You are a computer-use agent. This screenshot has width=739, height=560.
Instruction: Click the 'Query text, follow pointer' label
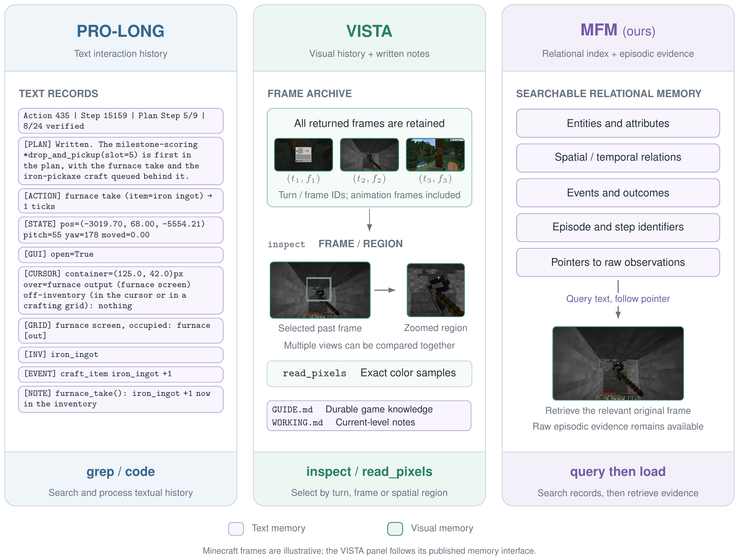(618, 299)
